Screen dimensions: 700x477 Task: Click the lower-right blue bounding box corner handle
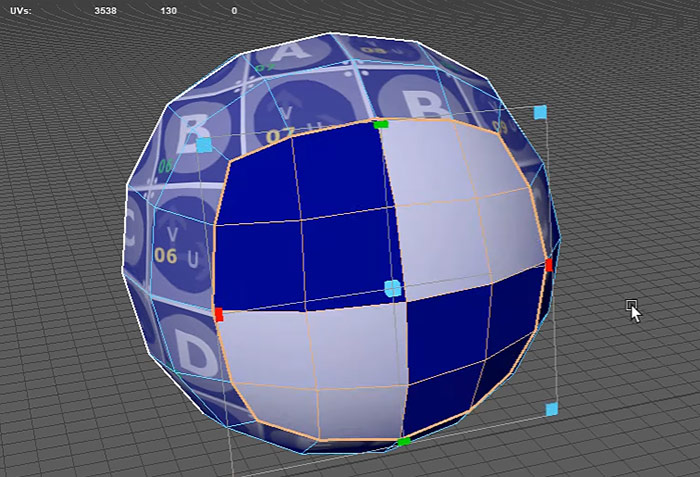[551, 409]
